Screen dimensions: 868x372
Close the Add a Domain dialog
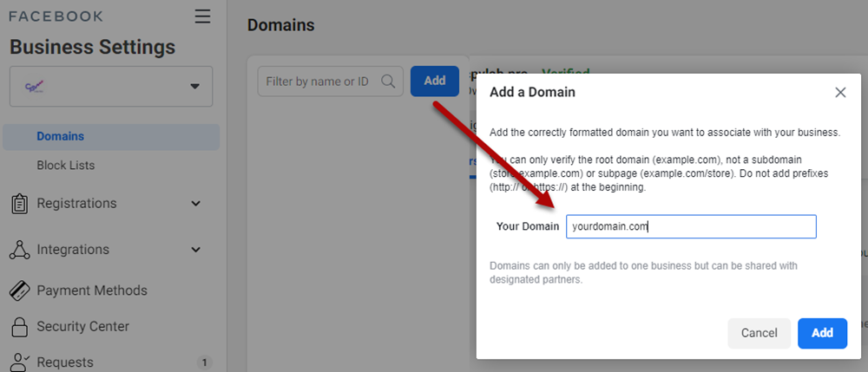[840, 92]
